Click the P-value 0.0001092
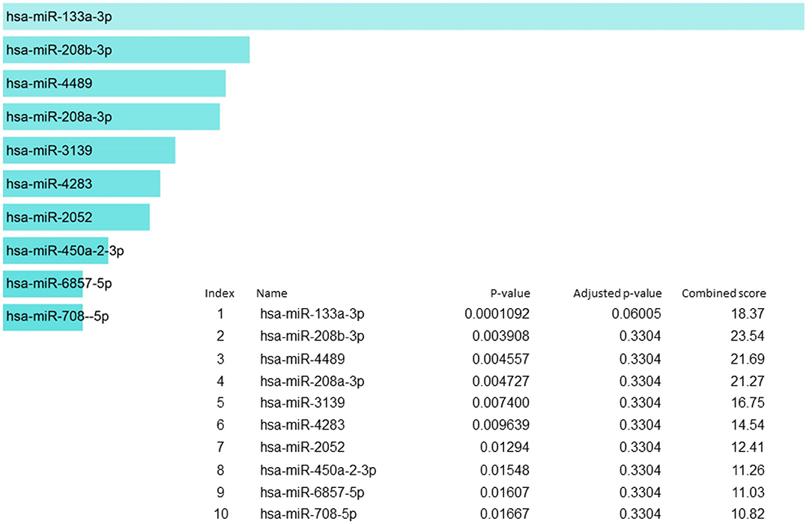 point(497,314)
